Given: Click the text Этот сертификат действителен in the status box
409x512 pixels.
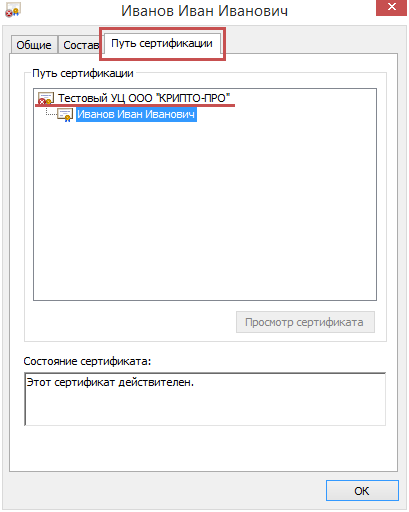Looking at the screenshot, I should (x=110, y=382).
